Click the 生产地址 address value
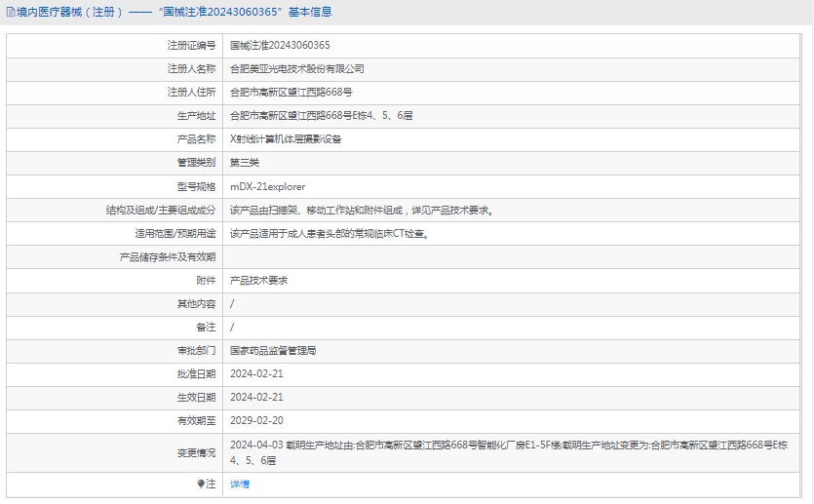The height and width of the screenshot is (504, 814). pyautogui.click(x=321, y=116)
